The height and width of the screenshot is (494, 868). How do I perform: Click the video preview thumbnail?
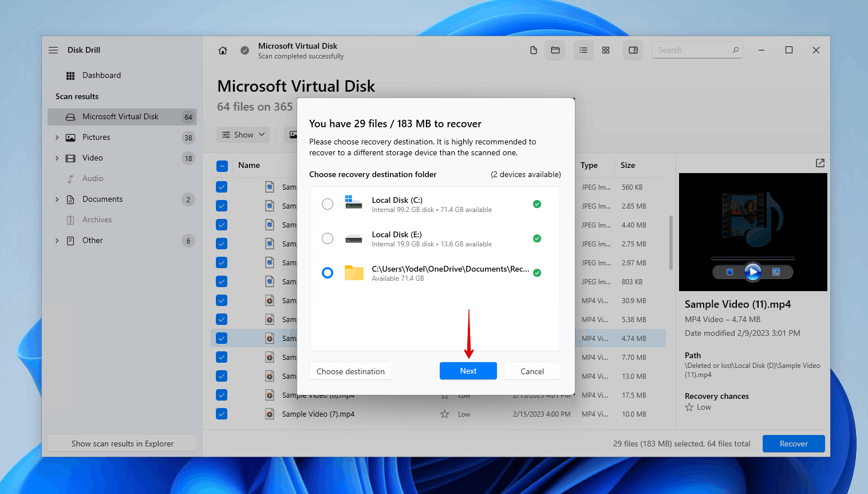753,232
